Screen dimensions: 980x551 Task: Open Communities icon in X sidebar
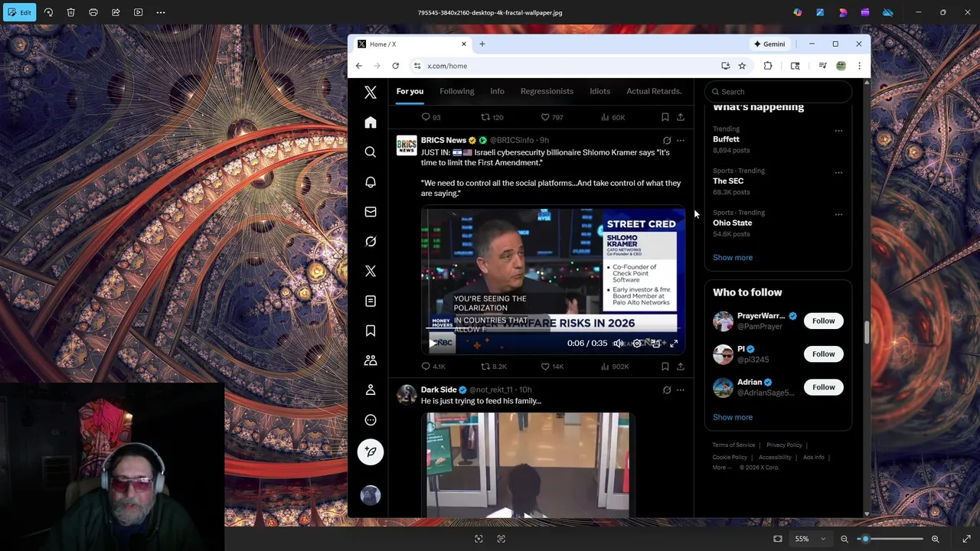click(x=371, y=360)
